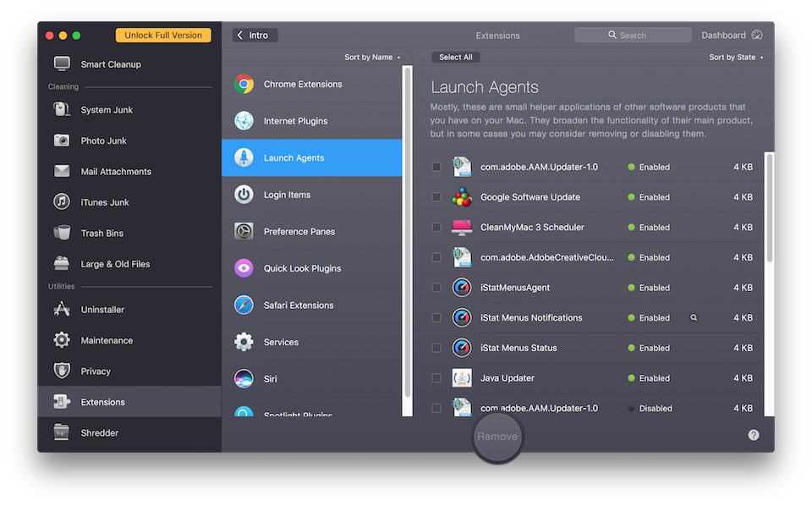The height and width of the screenshot is (506, 812).
Task: Open the help question mark icon
Action: point(754,435)
